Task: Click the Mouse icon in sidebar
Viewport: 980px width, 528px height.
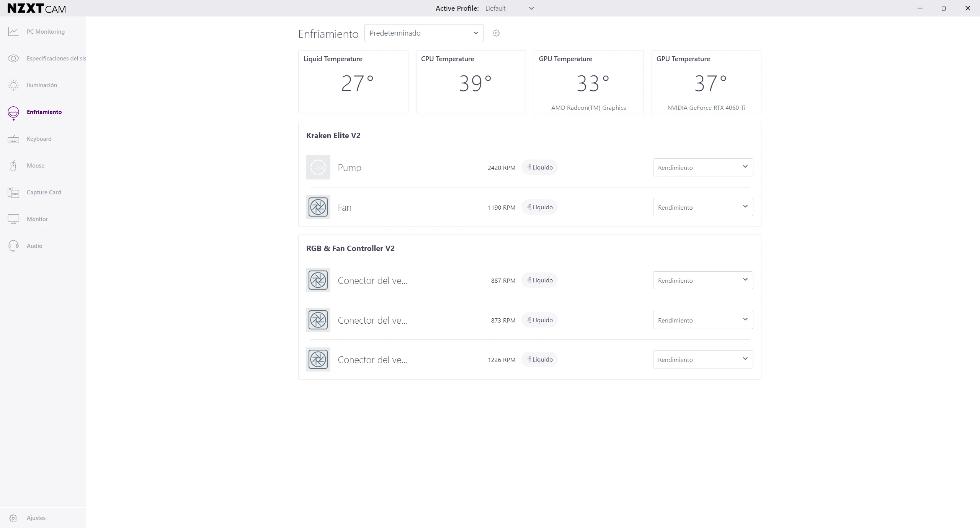Action: [x=13, y=166]
